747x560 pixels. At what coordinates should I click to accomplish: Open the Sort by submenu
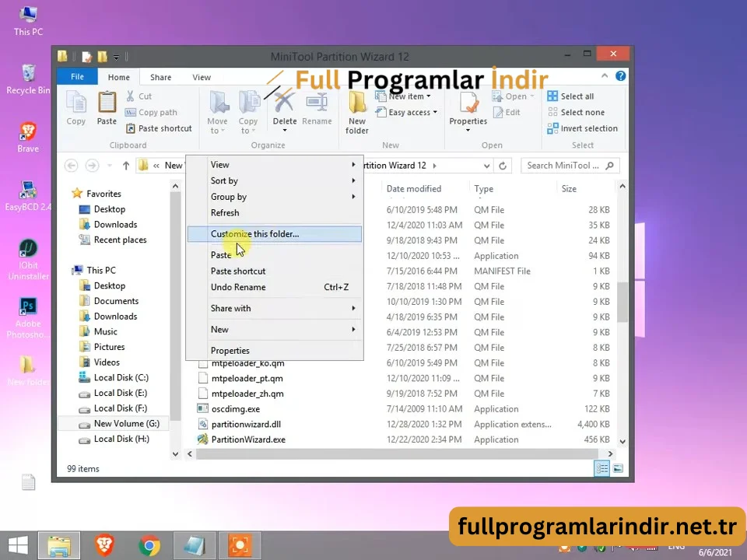point(275,181)
